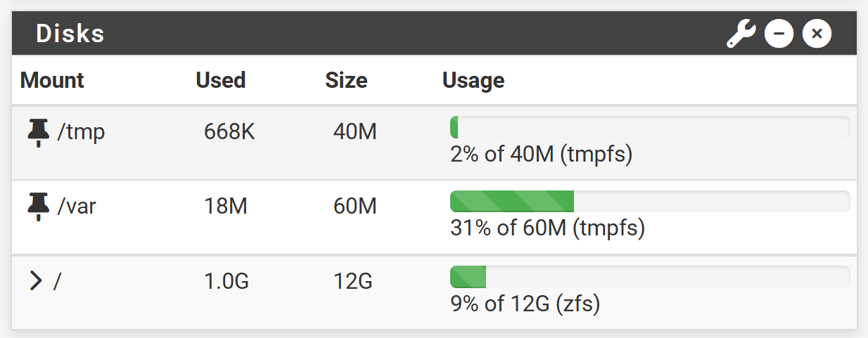Screen dimensions: 868x338
Task: Expand the root / mount chevron
Action: point(36,281)
